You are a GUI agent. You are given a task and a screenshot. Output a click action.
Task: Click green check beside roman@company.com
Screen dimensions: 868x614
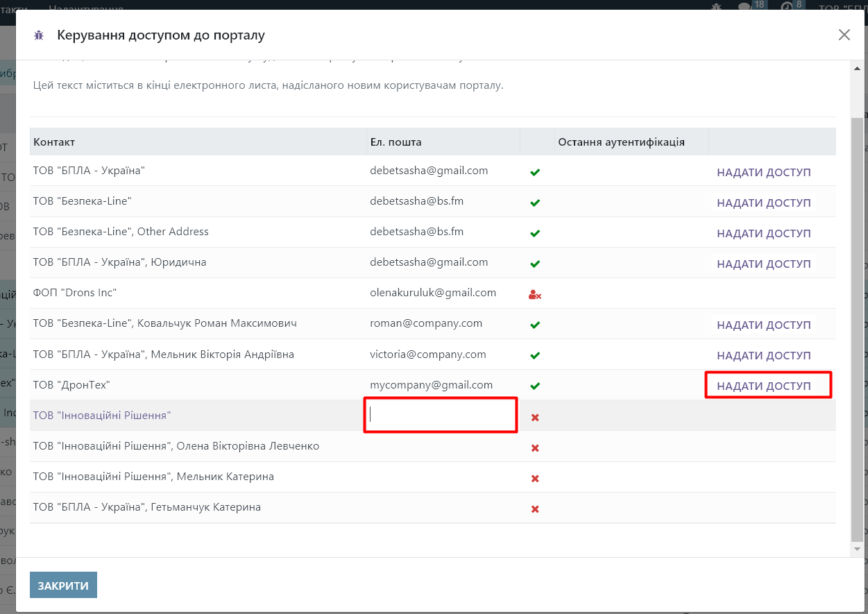pos(535,325)
